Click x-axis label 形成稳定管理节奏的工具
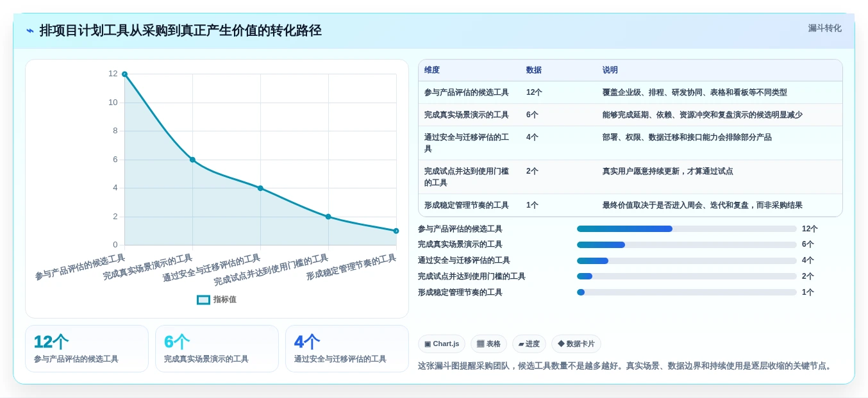This screenshot has height=398, width=868. [351, 267]
